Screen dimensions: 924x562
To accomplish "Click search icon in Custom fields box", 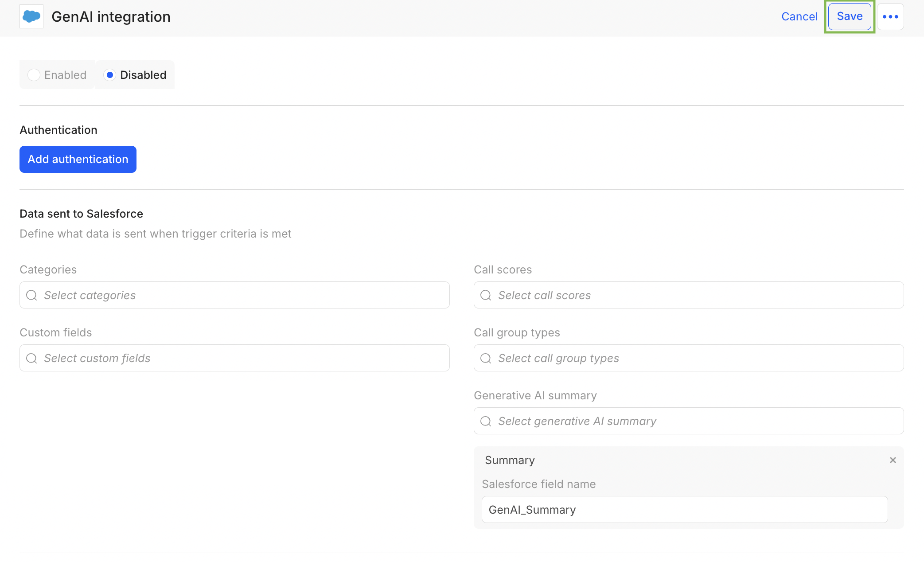I will point(31,358).
